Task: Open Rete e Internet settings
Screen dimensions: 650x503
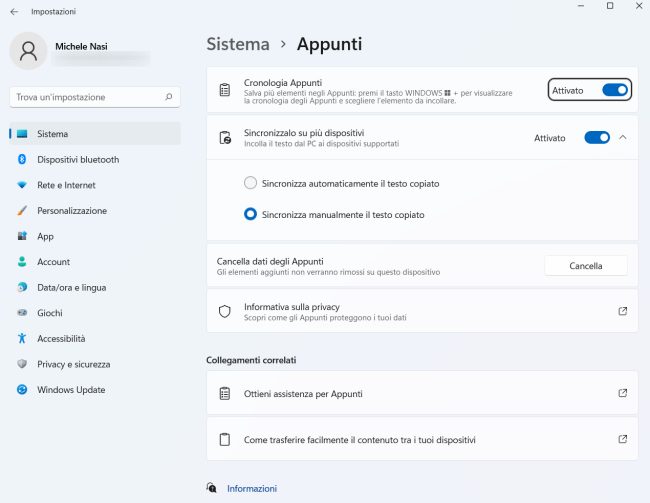Action: pos(66,185)
